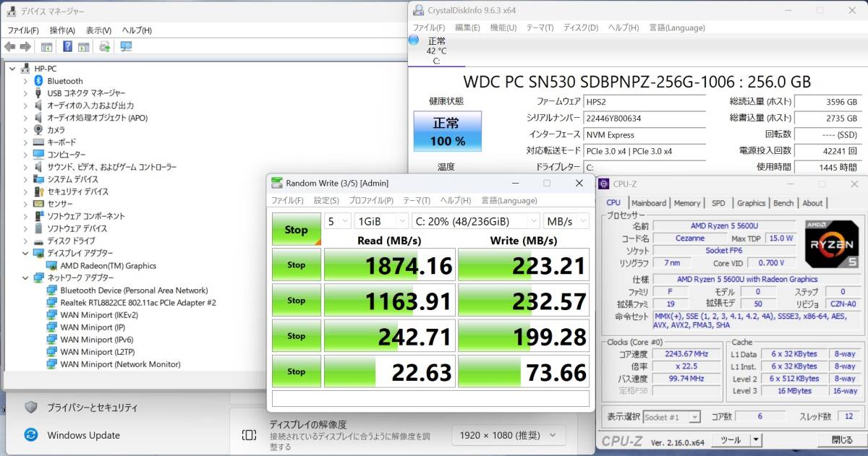Screen dimensions: 868x456
Task: Open the MB/s unit dropdown
Action: pos(566,221)
